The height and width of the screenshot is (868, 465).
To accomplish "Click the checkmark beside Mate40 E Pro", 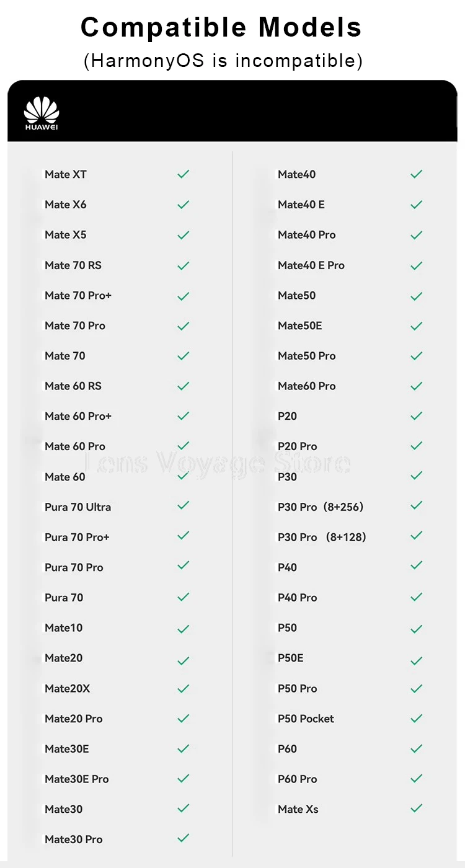I will (x=416, y=265).
